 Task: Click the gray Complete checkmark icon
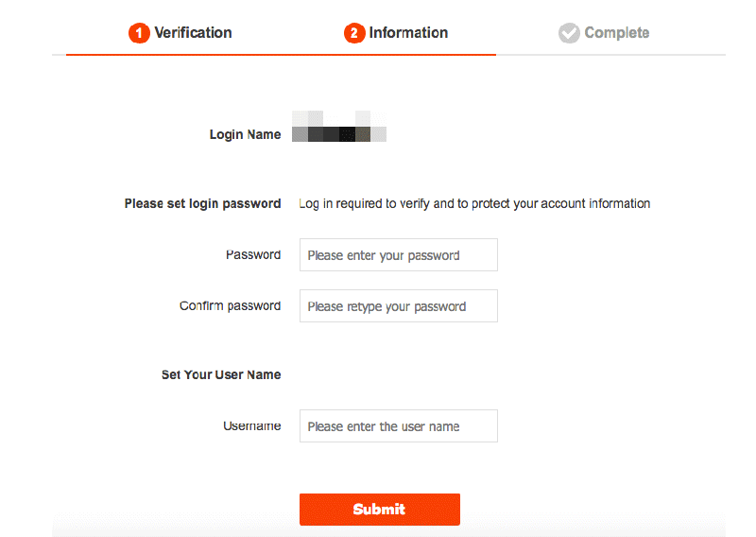point(569,33)
